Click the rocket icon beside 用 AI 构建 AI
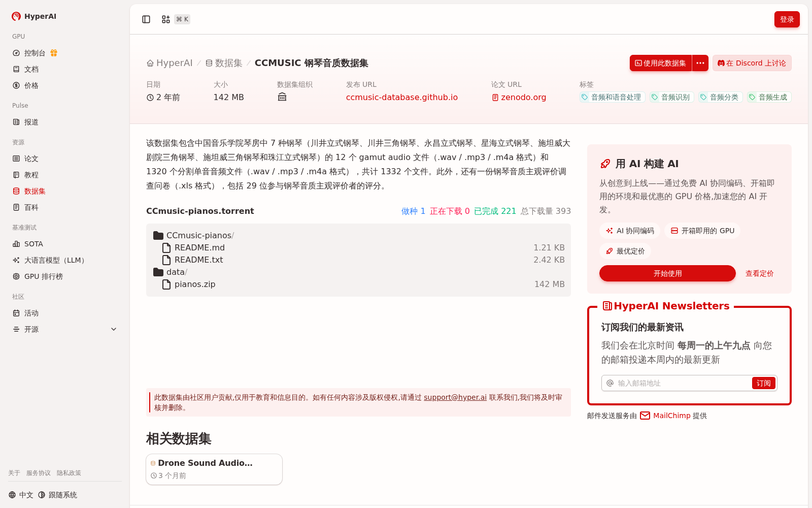 click(x=605, y=164)
